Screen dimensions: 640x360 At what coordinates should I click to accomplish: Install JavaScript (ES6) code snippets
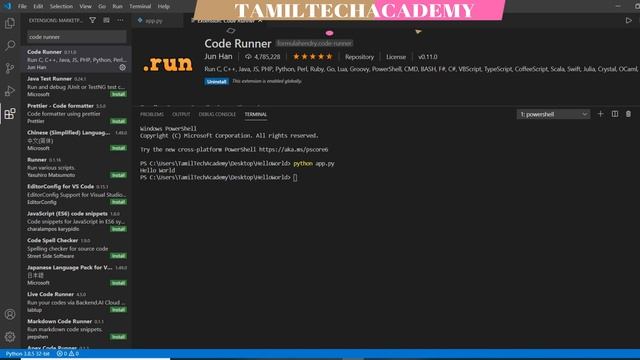click(x=118, y=229)
